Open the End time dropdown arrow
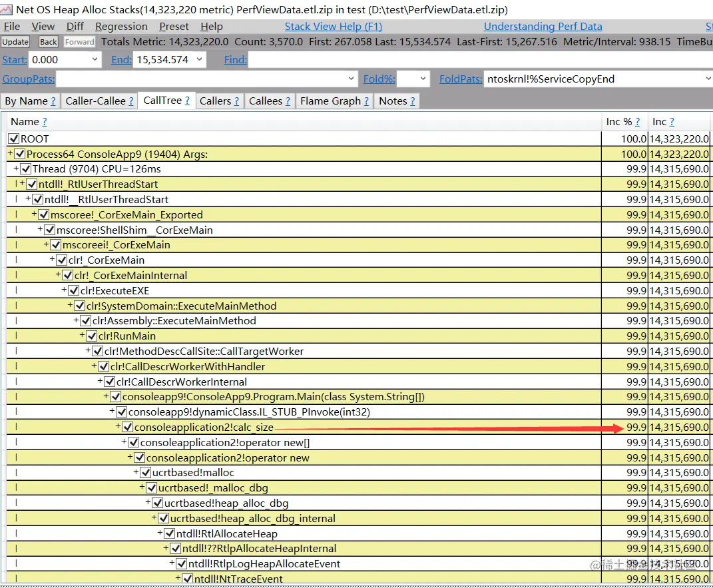Viewport: 713px width, 588px height. point(199,59)
